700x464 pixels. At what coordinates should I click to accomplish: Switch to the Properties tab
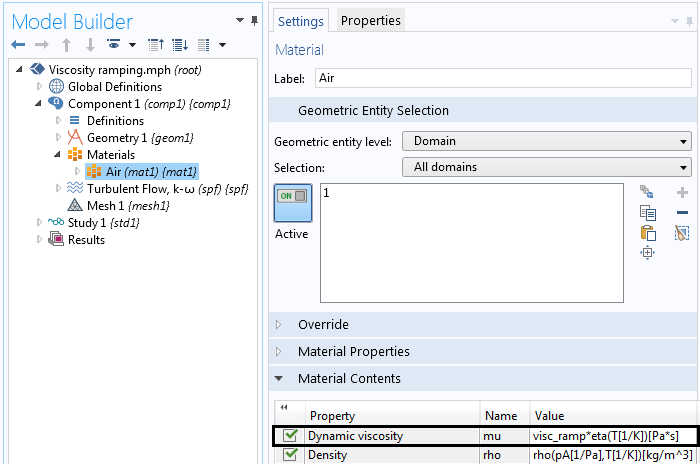pyautogui.click(x=371, y=20)
